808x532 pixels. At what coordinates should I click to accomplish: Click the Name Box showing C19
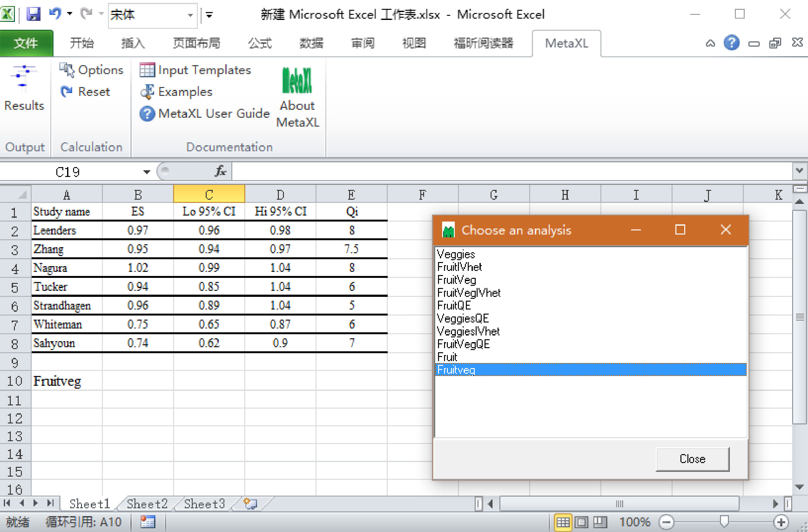click(68, 172)
